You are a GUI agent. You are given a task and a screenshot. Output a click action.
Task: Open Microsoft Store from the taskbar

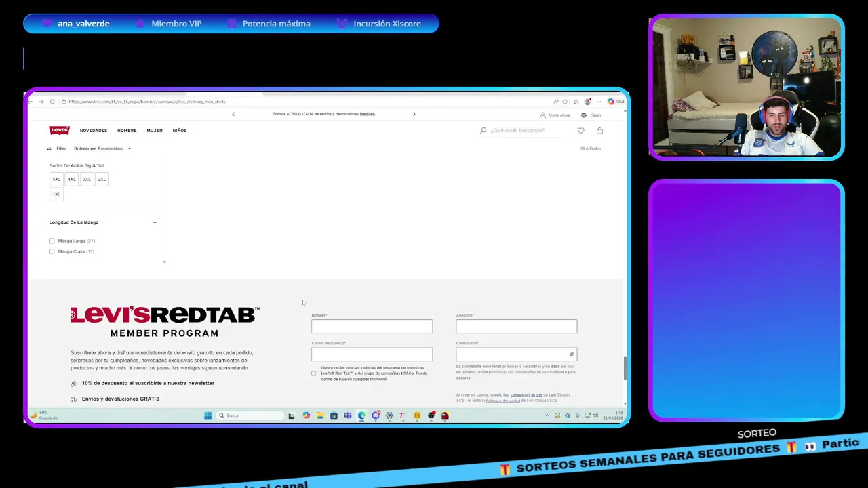(x=334, y=415)
